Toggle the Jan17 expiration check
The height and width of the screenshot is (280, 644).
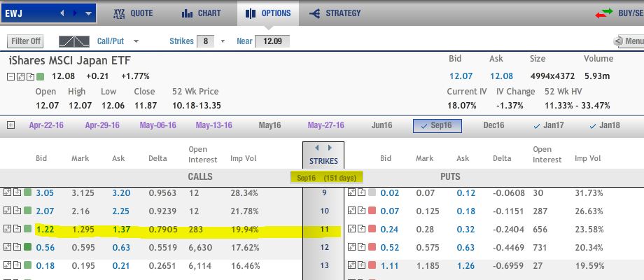(x=536, y=126)
